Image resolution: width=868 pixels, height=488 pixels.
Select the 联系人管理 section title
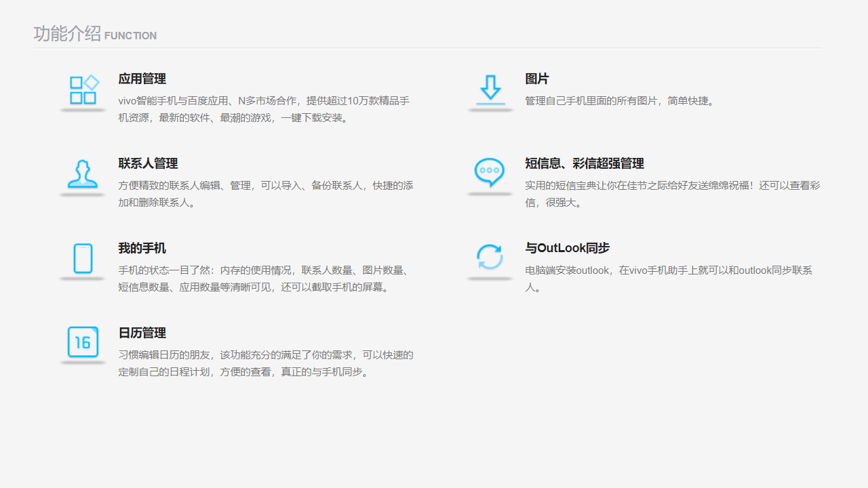tap(148, 163)
